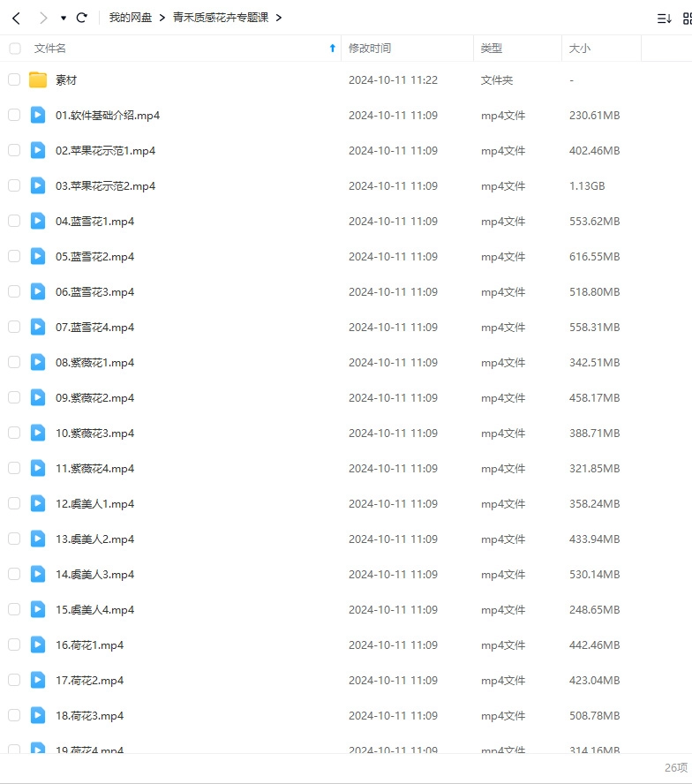Click video icon of 01.软件基础介绍.mp4
The width and height of the screenshot is (692, 784).
coord(38,115)
